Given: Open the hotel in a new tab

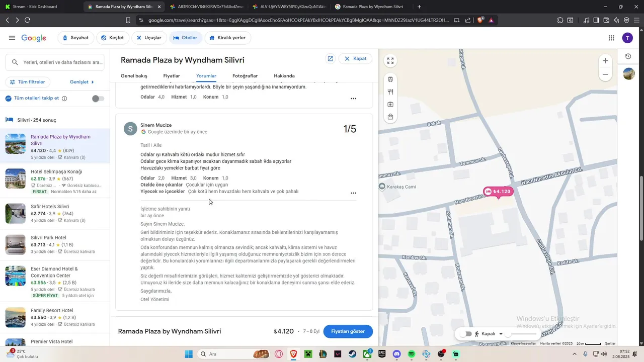Looking at the screenshot, I should click(x=330, y=59).
